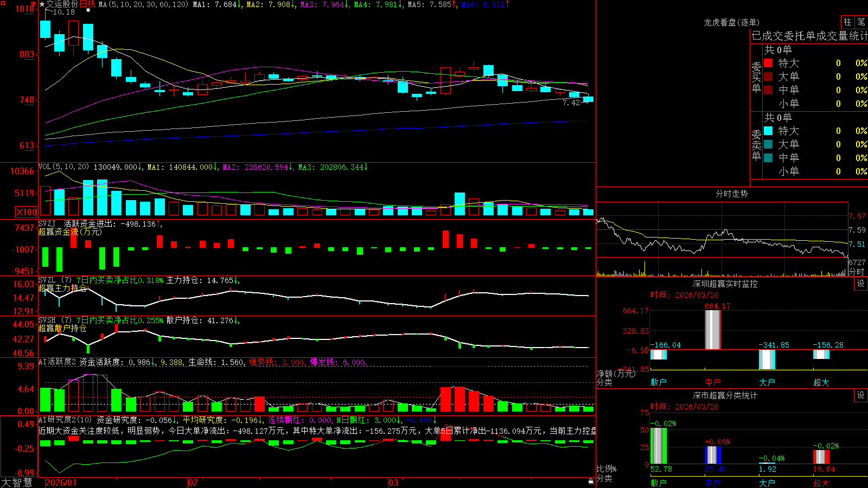Screen dimensions: 868x488
Task: Switch order view to 笔 tick mode
Action: [861, 22]
